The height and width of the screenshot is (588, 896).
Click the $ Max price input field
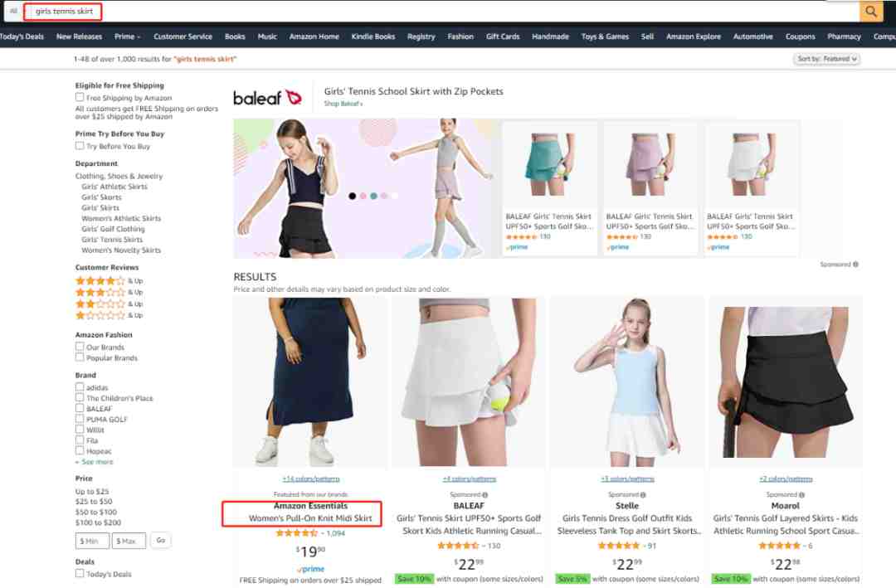pos(129,541)
